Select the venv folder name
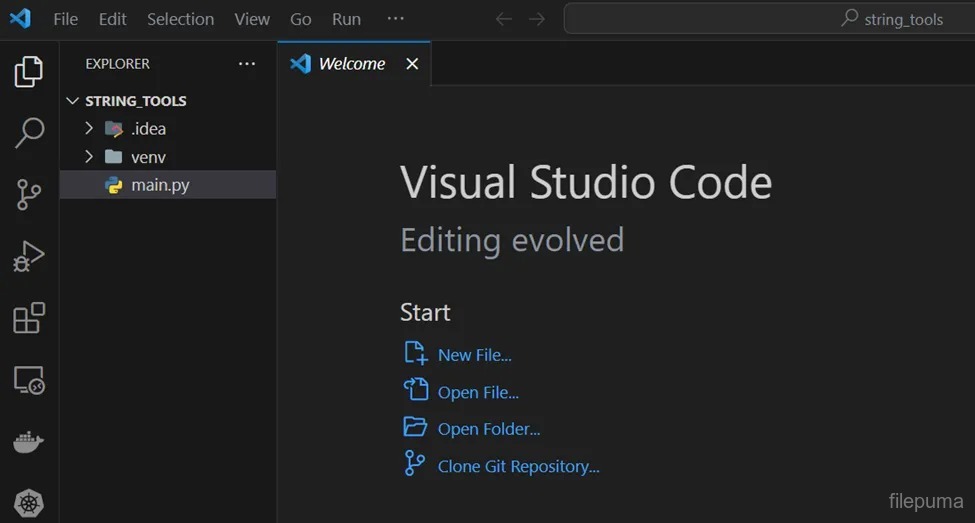 pos(148,157)
